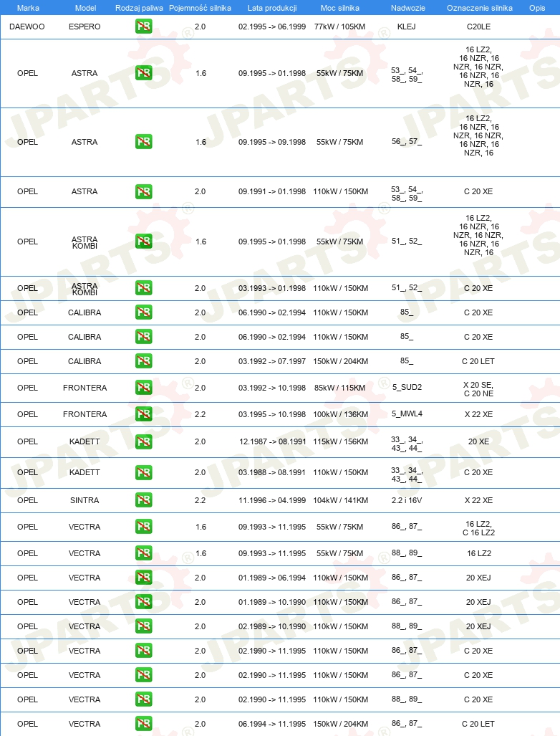Select the 03.1995 -> 10.1998 production years cell
Viewport: 560px width, 736px height.
pos(272,414)
